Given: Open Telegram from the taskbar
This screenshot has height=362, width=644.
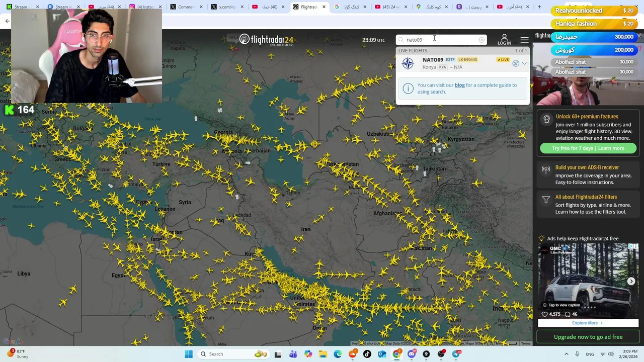Looking at the screenshot, I should [456, 354].
